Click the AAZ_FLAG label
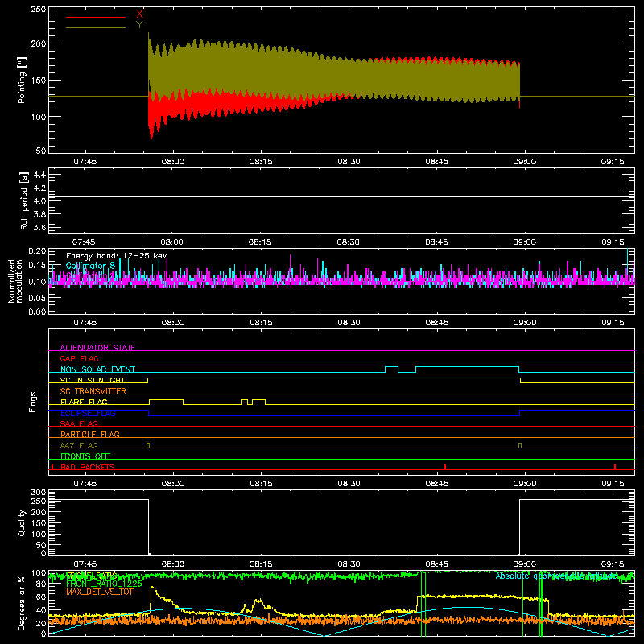 pos(79,445)
